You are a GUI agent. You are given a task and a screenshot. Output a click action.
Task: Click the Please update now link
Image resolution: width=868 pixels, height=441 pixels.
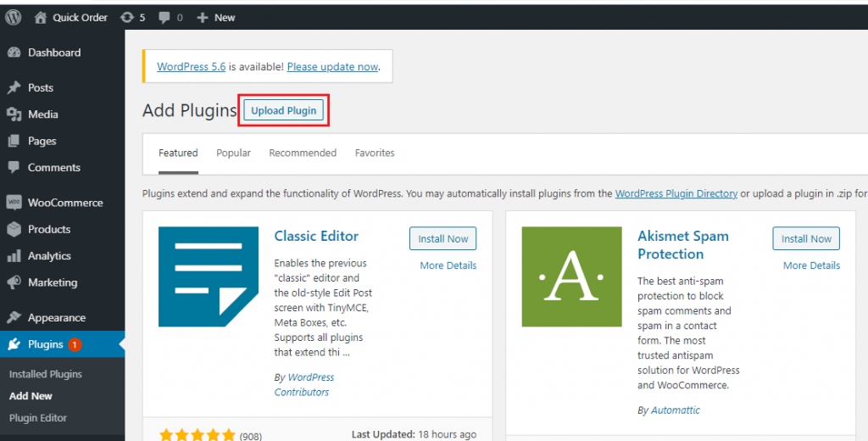(x=332, y=66)
